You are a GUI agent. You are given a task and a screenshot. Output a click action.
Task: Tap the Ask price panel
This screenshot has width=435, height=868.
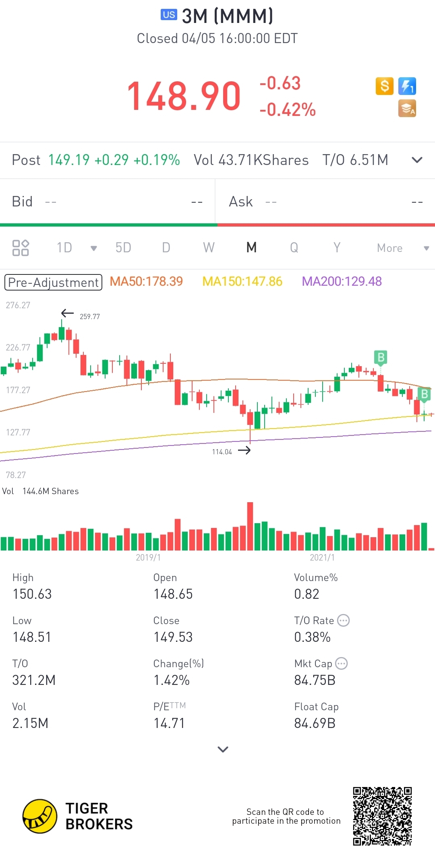325,202
